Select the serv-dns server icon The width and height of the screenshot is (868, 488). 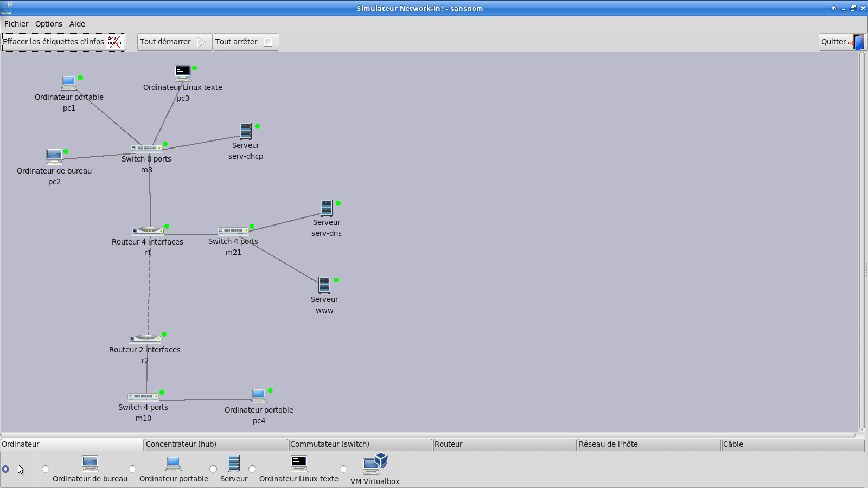327,208
